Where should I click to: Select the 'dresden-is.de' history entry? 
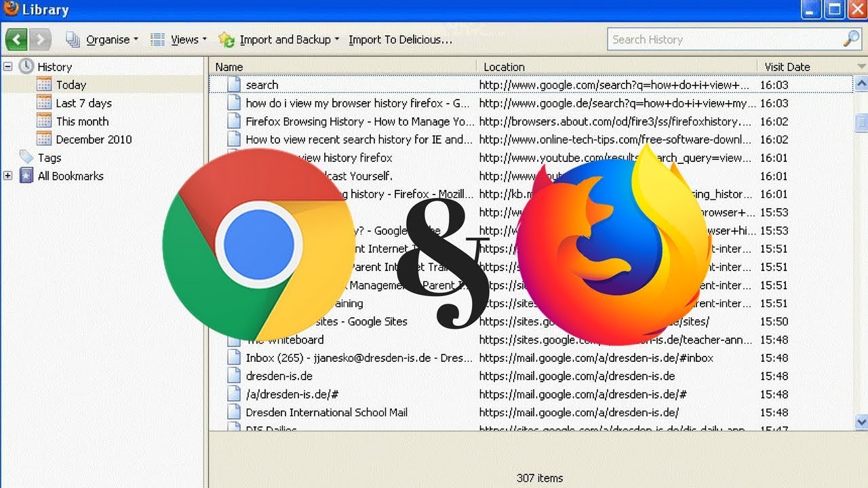pyautogui.click(x=531, y=376)
